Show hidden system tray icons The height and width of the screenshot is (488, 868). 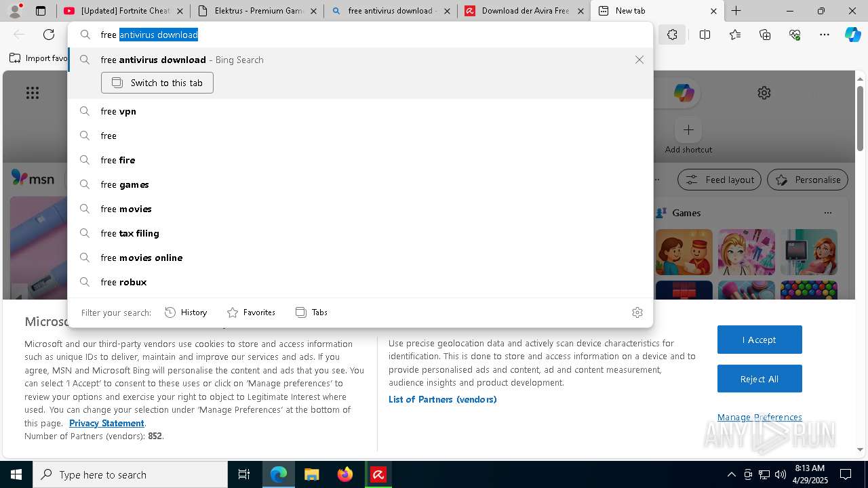731,474
